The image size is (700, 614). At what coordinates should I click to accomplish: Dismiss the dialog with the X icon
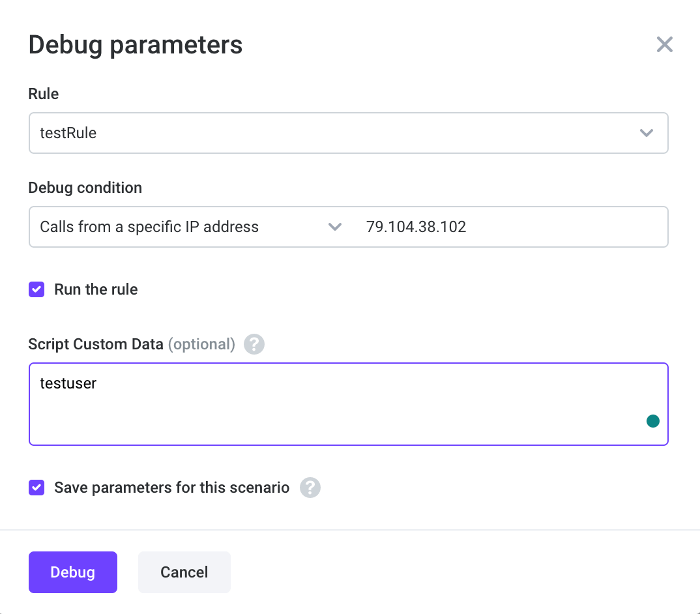(664, 44)
